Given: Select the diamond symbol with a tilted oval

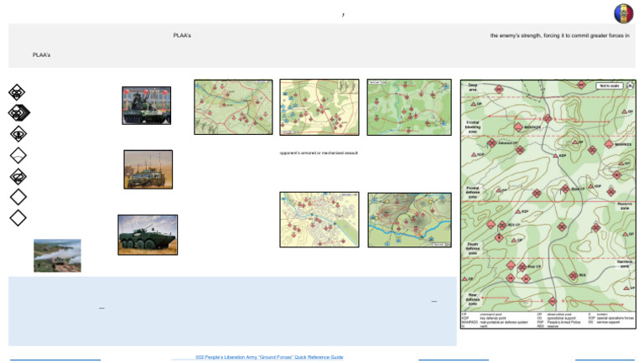Looking at the screenshot, I should pos(18,177).
